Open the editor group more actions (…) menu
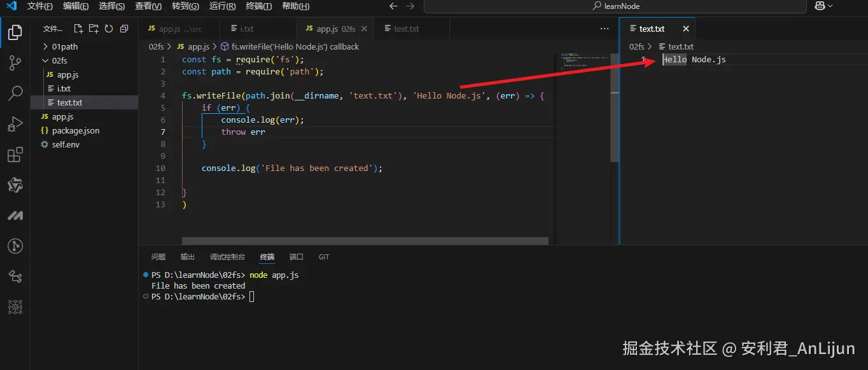 (x=605, y=29)
